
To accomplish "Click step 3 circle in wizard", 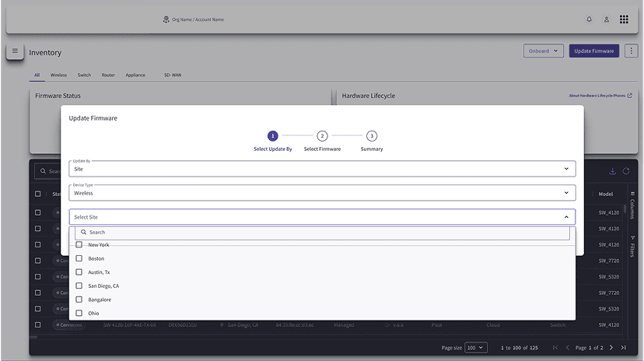I will tap(372, 136).
